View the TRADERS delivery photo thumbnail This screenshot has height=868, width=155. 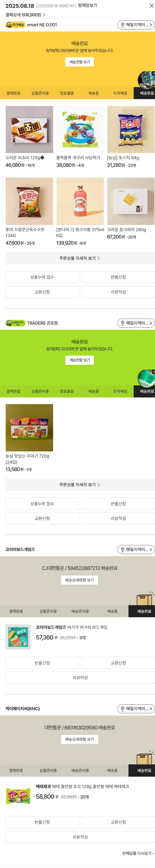[x=146, y=378]
